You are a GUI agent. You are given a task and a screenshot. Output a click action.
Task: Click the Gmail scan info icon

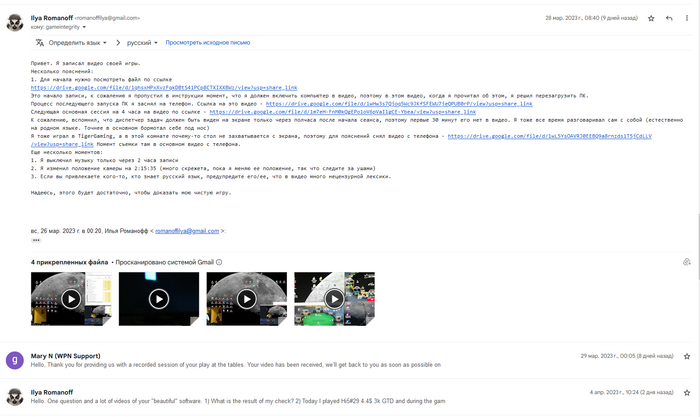[x=219, y=263]
